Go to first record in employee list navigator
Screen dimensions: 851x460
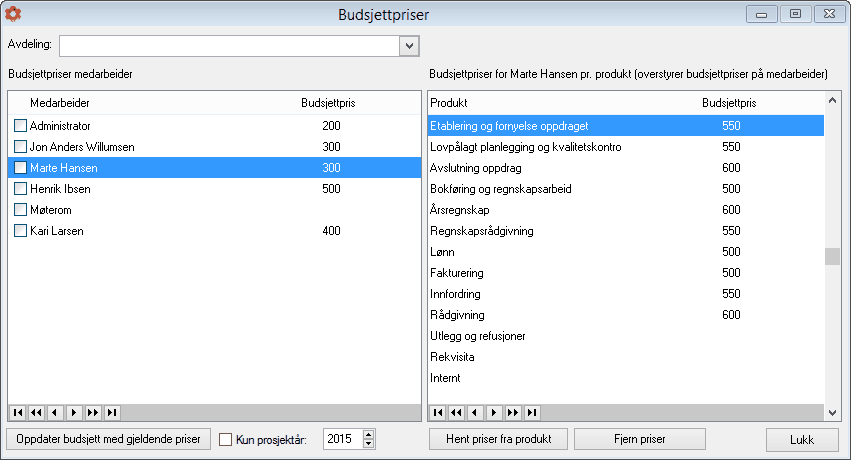[17, 412]
